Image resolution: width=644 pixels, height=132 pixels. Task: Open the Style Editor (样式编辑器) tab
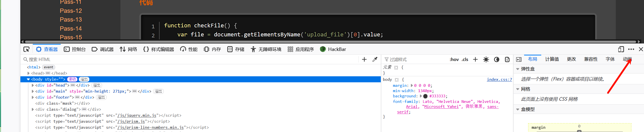[159, 49]
